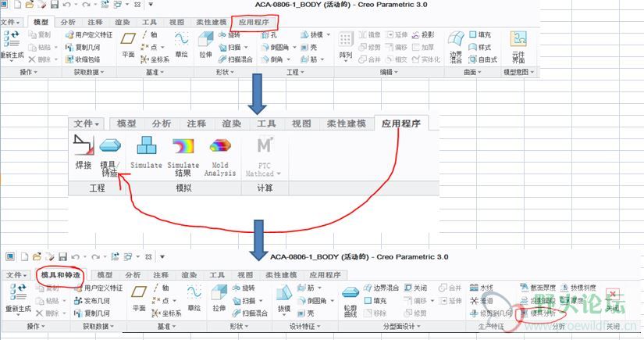This screenshot has width=644, height=340.
Task: Switch to the 分析 tab in the Model ribbon window
Action: (68, 22)
